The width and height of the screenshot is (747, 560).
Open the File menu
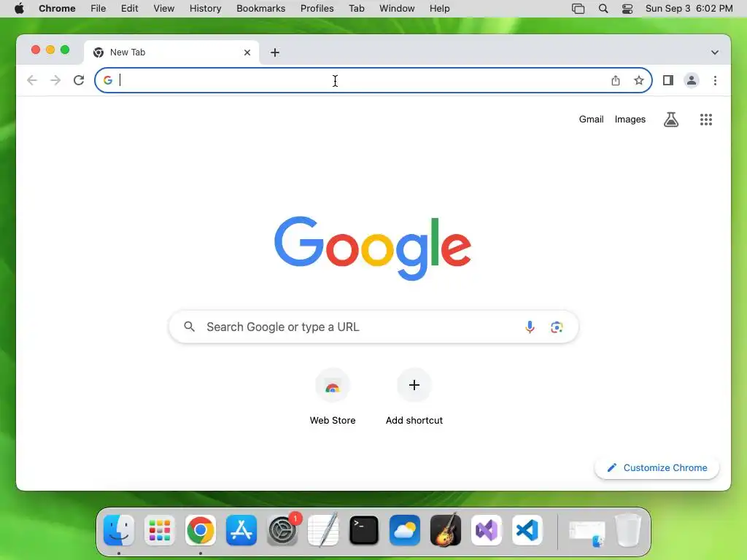coord(98,9)
